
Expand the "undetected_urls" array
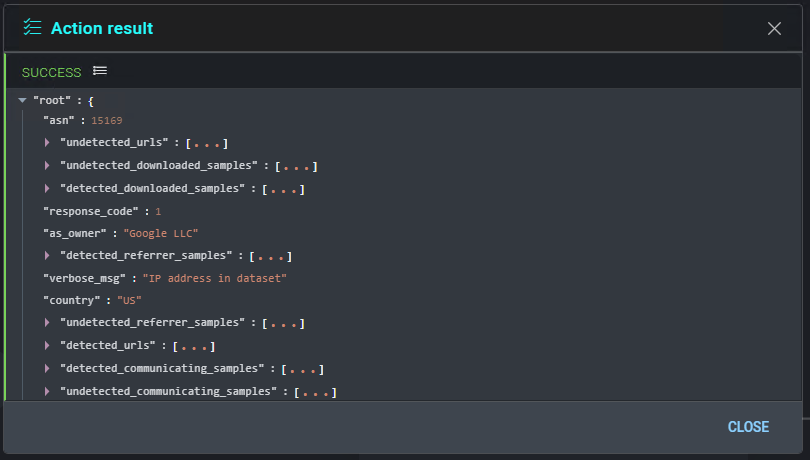click(x=47, y=143)
